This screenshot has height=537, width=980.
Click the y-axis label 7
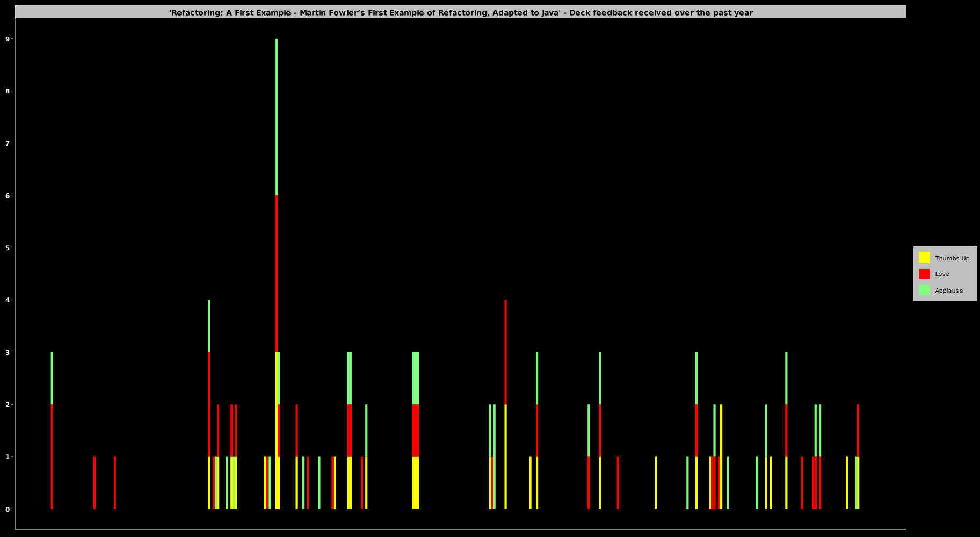click(8, 143)
